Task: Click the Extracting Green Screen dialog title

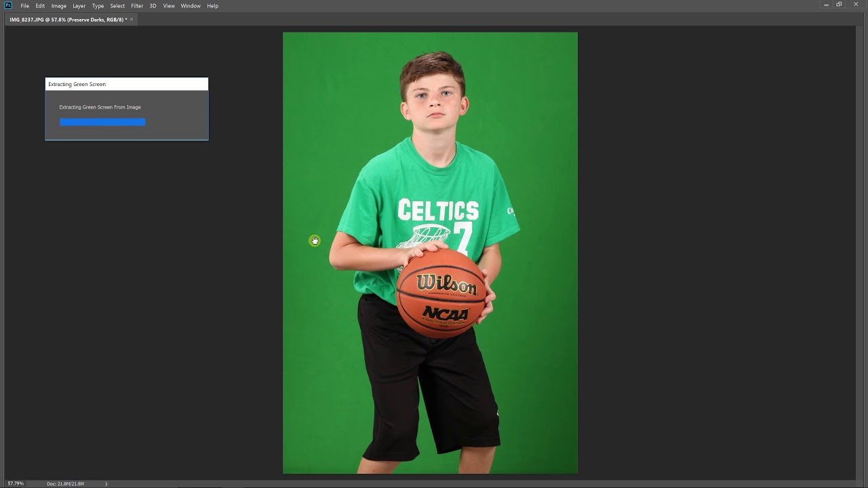Action: [77, 84]
